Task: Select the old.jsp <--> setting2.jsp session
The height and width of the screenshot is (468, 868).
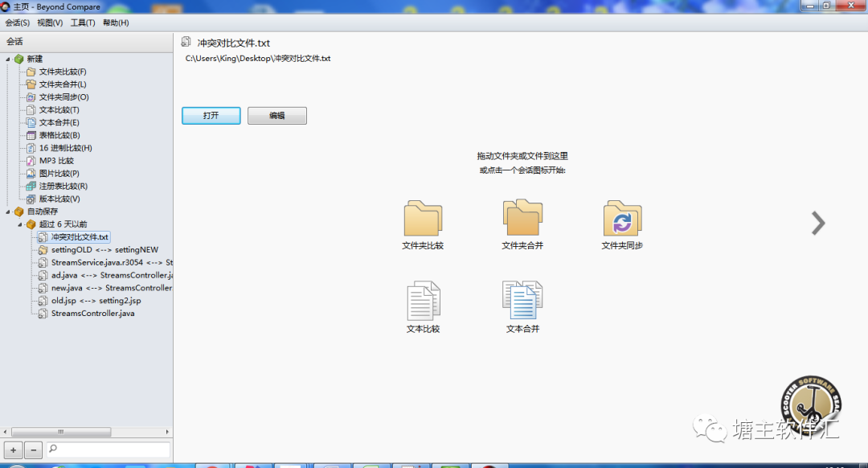Action: (x=96, y=301)
